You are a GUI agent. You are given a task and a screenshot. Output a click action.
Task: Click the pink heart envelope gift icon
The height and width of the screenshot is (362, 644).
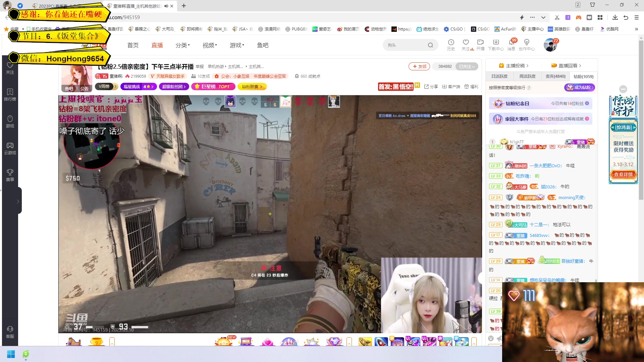pos(268,342)
